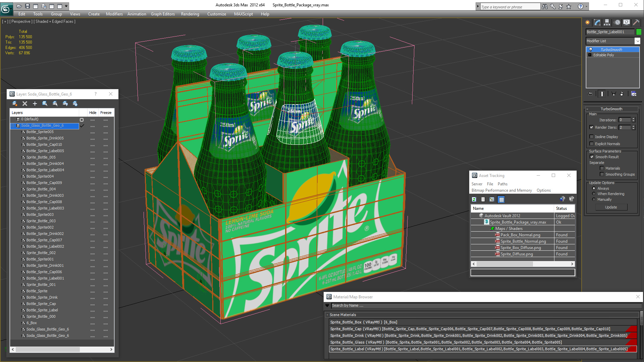The height and width of the screenshot is (362, 644).
Task: Click the Highlight Selected Objects' Layers icon
Action: pos(55,104)
